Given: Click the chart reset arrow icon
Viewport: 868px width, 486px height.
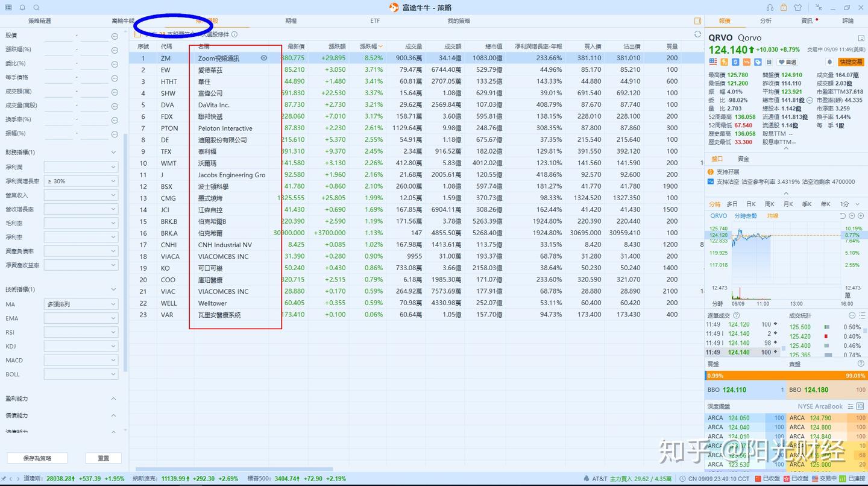Looking at the screenshot, I should point(843,215).
